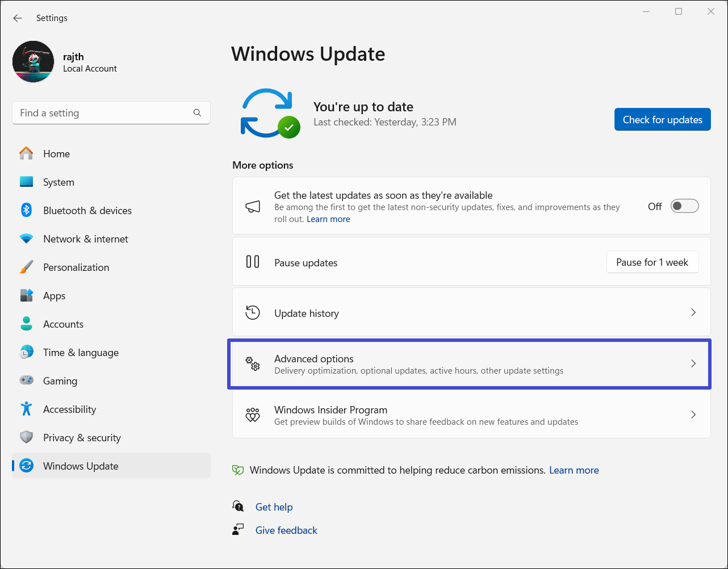Click the Give feedback link
The height and width of the screenshot is (569, 728).
(286, 530)
